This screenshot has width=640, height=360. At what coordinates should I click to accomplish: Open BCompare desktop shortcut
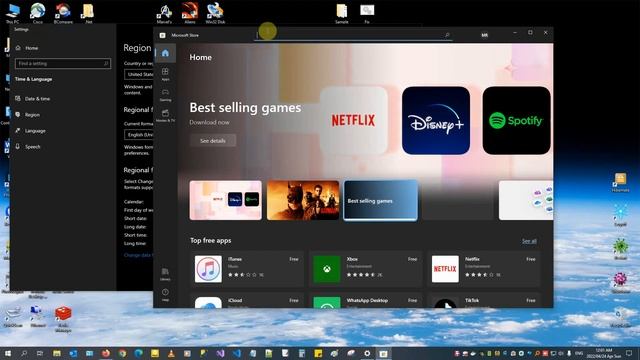(63, 13)
